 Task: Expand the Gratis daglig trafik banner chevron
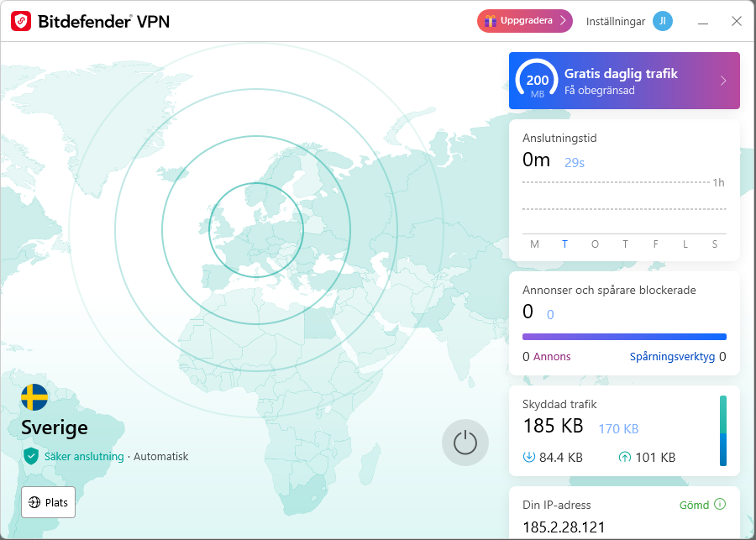click(x=721, y=81)
